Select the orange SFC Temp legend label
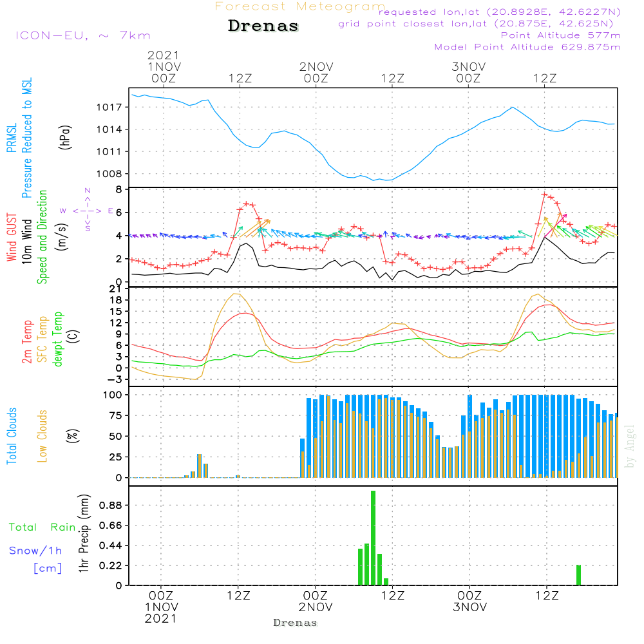 point(43,338)
